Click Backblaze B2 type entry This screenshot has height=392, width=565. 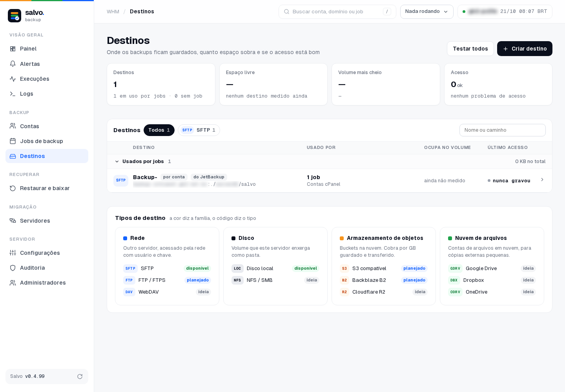(x=384, y=280)
